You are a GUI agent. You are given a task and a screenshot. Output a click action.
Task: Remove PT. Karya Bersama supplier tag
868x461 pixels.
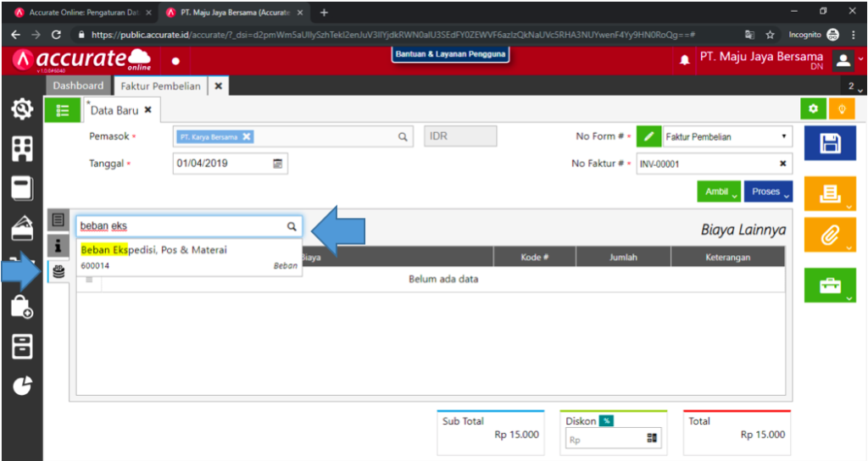pyautogui.click(x=247, y=136)
